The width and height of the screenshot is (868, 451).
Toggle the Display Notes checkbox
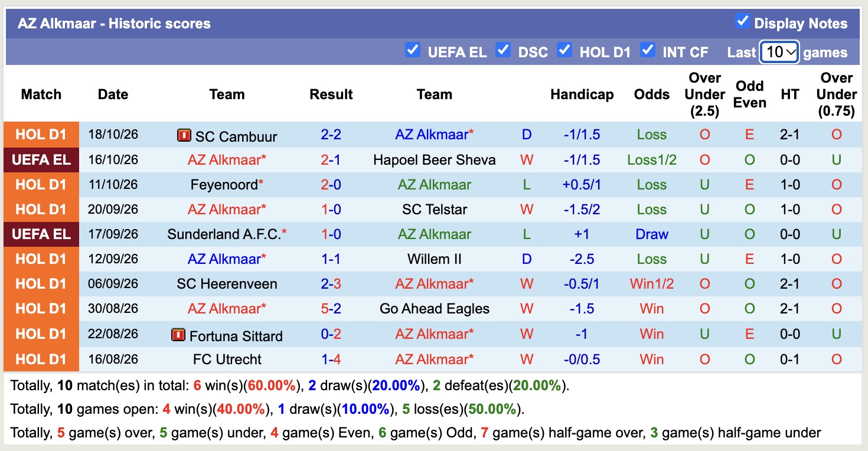[x=742, y=21]
